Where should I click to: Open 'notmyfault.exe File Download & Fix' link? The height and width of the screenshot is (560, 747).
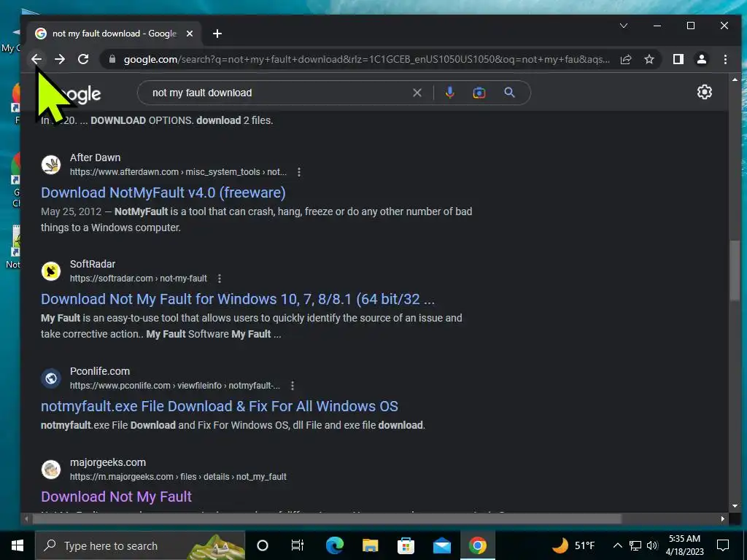[220, 406]
